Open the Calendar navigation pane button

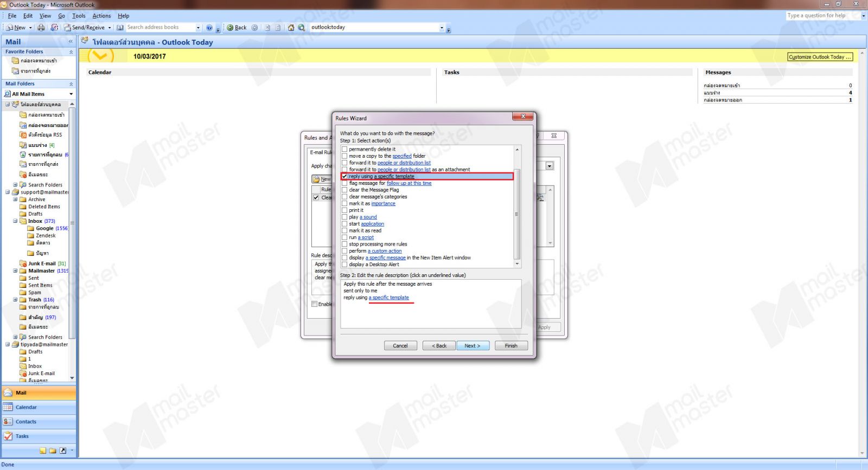pos(39,407)
